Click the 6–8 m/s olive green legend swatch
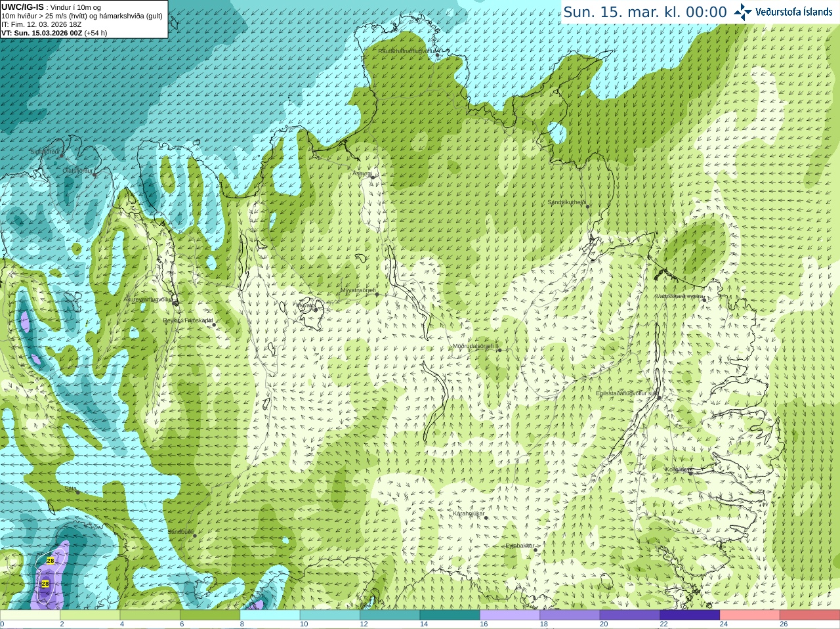 point(210,615)
